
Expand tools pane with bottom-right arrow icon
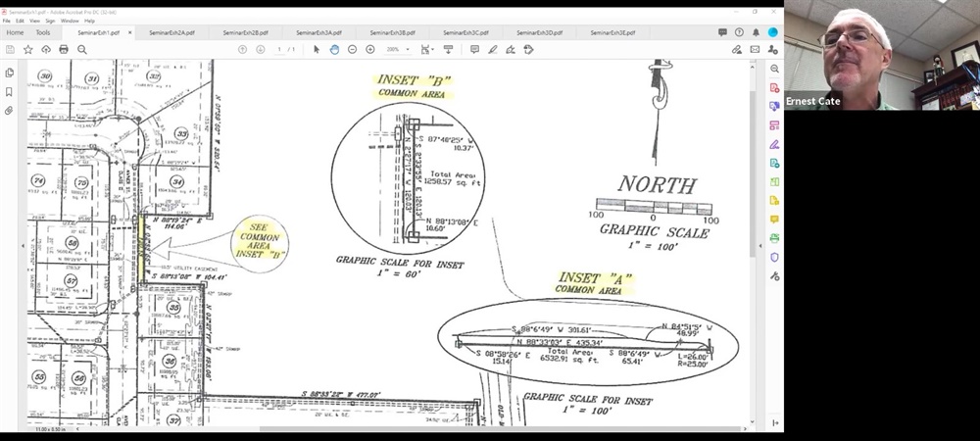[775, 423]
